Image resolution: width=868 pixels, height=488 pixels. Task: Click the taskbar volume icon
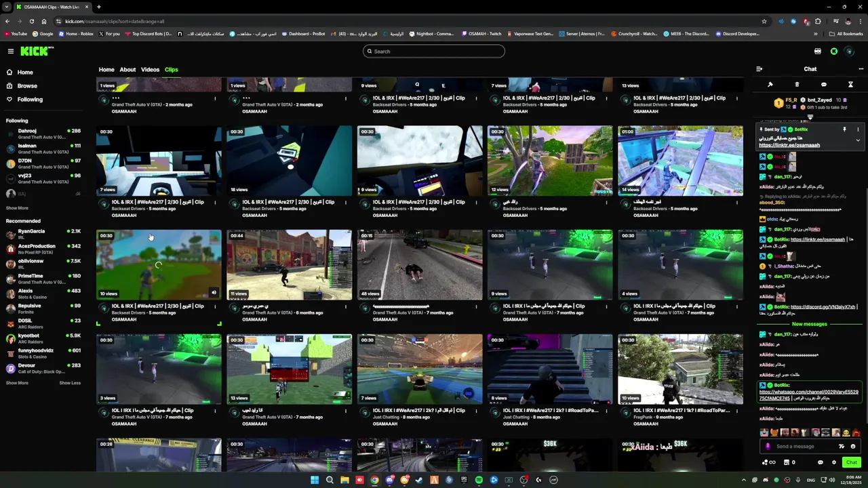click(832, 480)
